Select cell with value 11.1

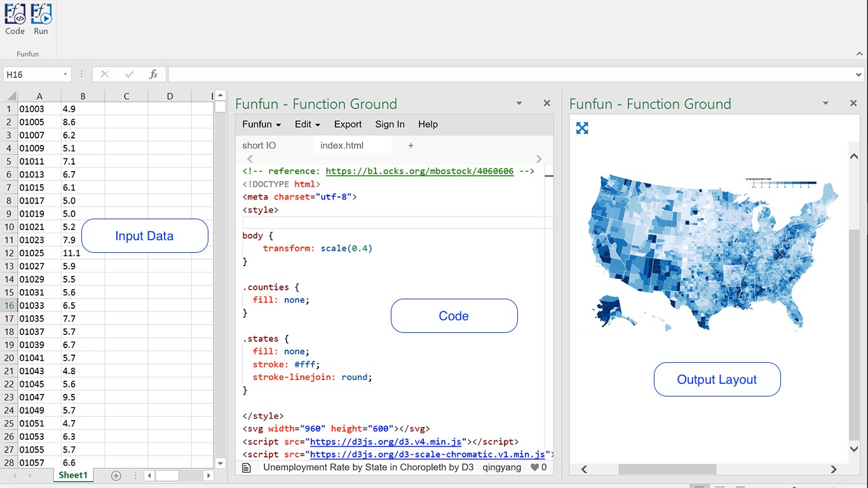point(83,253)
